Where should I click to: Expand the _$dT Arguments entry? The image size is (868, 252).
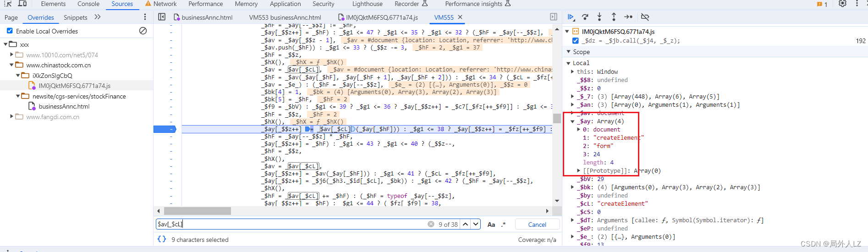572,220
